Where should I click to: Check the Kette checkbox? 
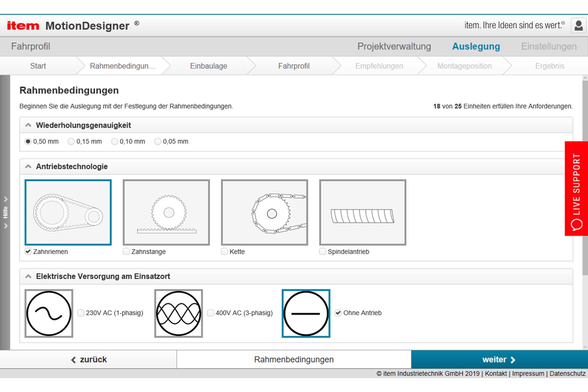pos(225,252)
